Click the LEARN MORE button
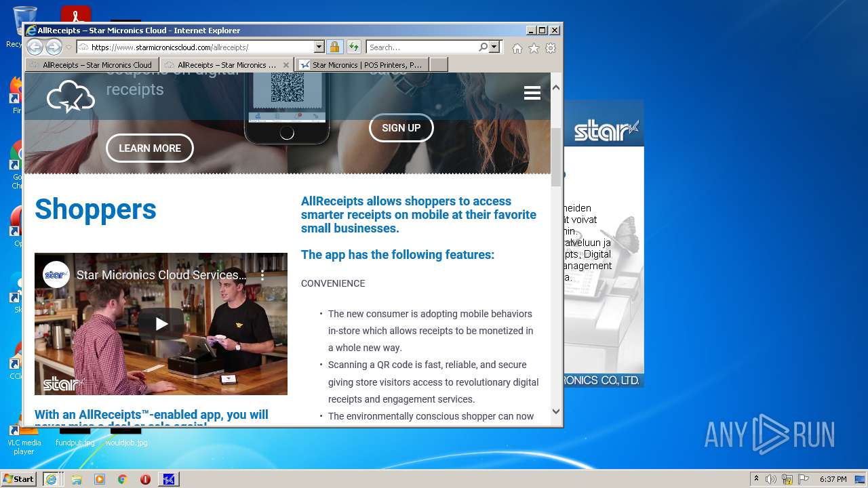This screenshot has width=868, height=488. (x=150, y=148)
